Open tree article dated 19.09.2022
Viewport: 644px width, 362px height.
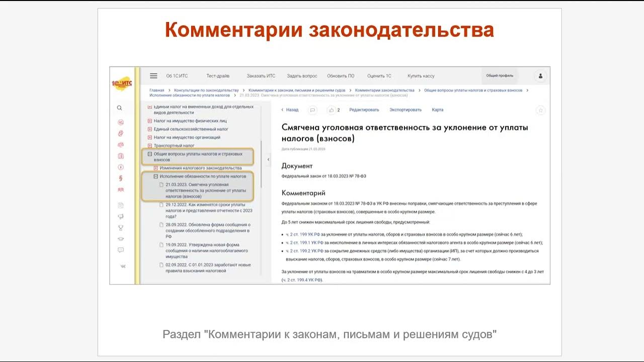(206, 250)
